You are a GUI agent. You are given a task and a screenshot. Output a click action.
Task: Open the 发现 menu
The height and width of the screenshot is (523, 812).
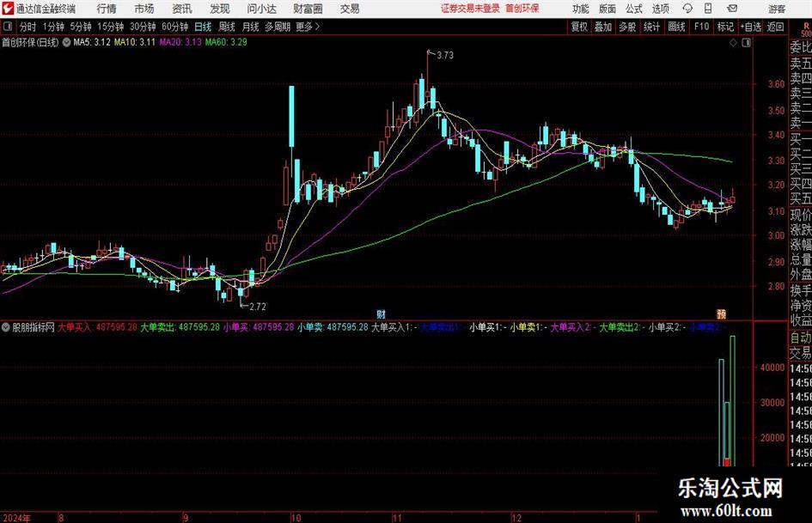(x=220, y=9)
